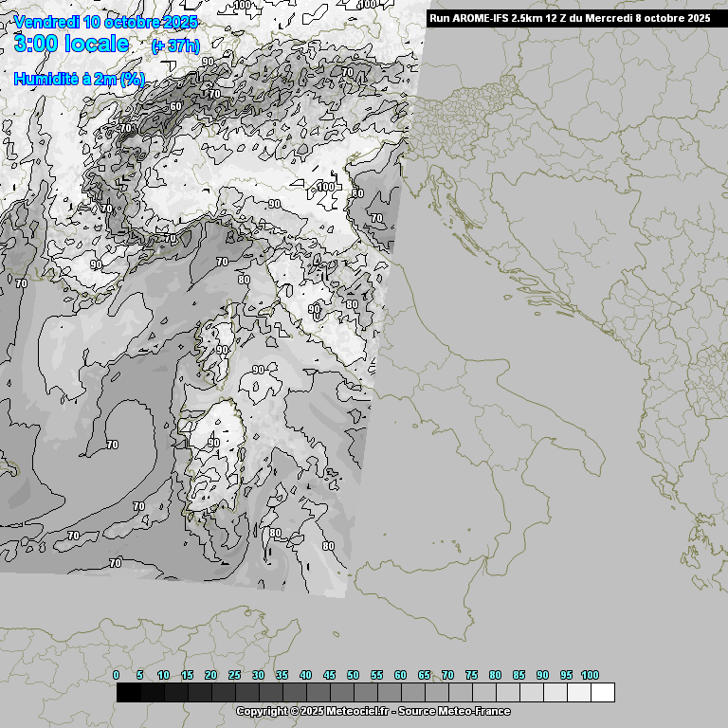Click the 60 contour label over the Alps
The width and height of the screenshot is (728, 728).
tap(175, 106)
